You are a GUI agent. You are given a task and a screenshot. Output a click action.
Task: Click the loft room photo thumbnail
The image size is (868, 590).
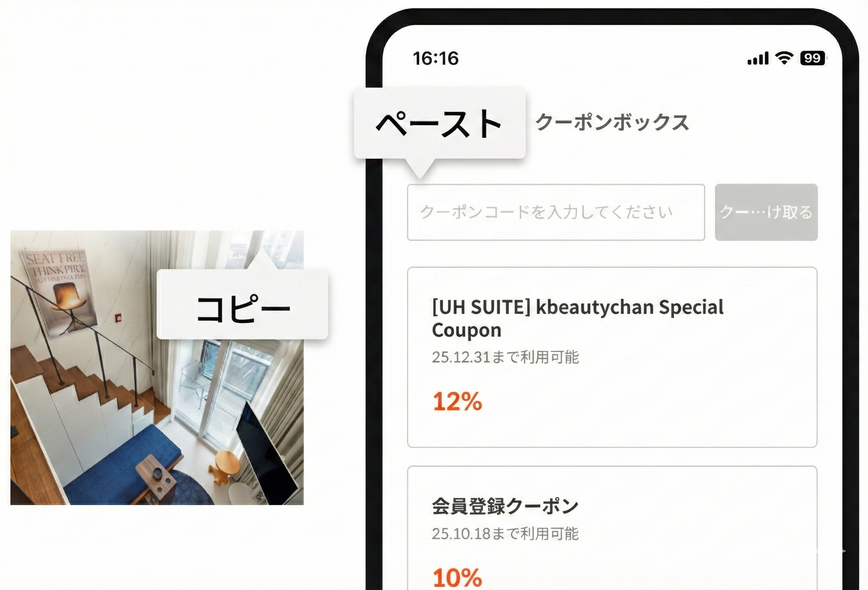[157, 368]
